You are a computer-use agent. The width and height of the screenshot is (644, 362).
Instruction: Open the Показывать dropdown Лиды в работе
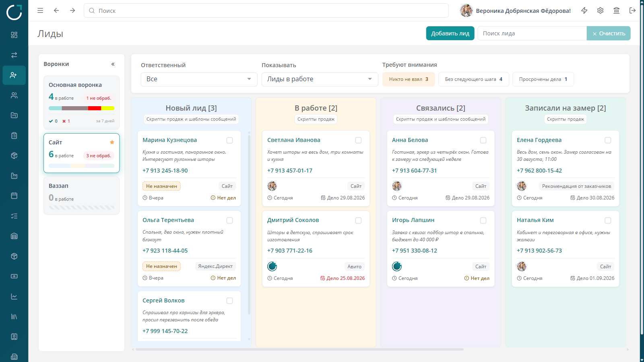[320, 79]
